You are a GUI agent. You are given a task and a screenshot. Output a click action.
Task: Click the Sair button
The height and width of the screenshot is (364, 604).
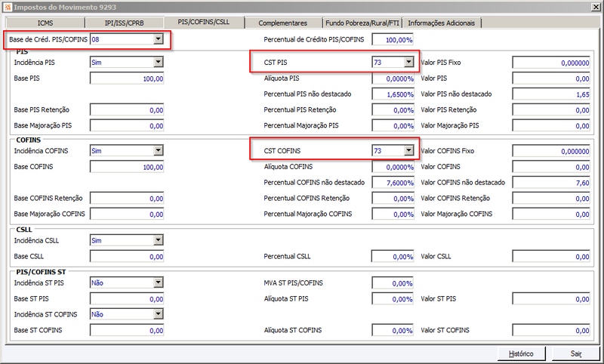pyautogui.click(x=576, y=353)
